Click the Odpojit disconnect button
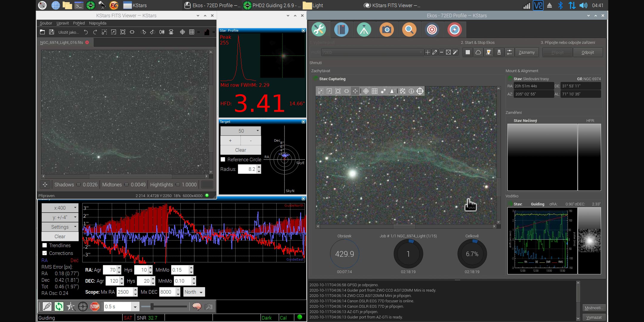The height and width of the screenshot is (322, 644). (x=588, y=52)
